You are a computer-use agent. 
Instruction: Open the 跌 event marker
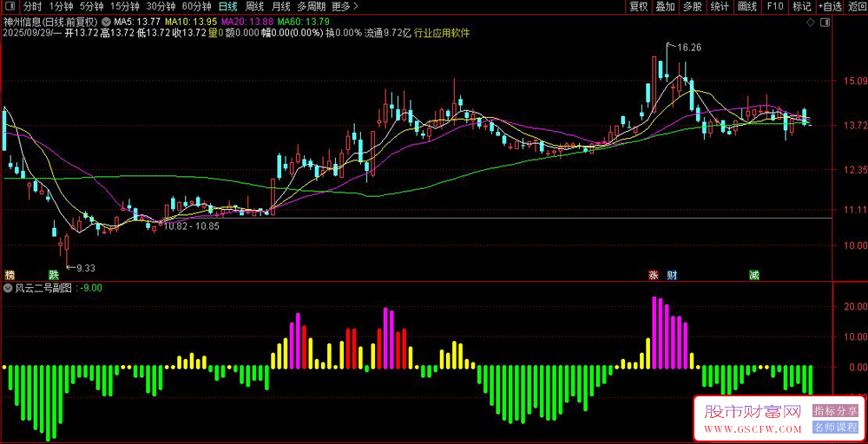point(53,275)
